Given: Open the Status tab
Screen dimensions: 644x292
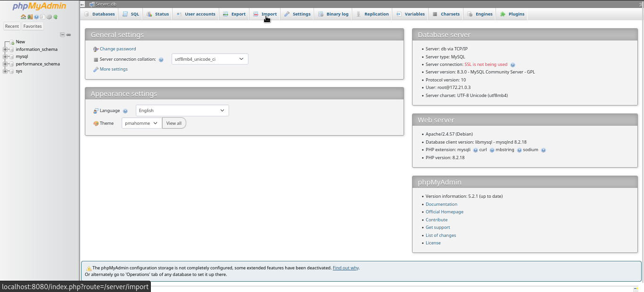Looking at the screenshot, I should [157, 14].
